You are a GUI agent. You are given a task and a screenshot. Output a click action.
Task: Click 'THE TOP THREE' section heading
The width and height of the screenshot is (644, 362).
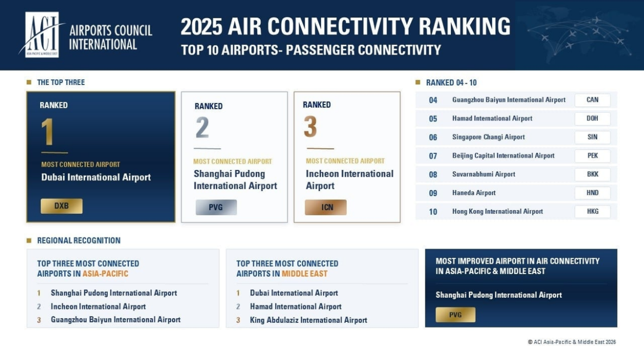click(x=61, y=83)
